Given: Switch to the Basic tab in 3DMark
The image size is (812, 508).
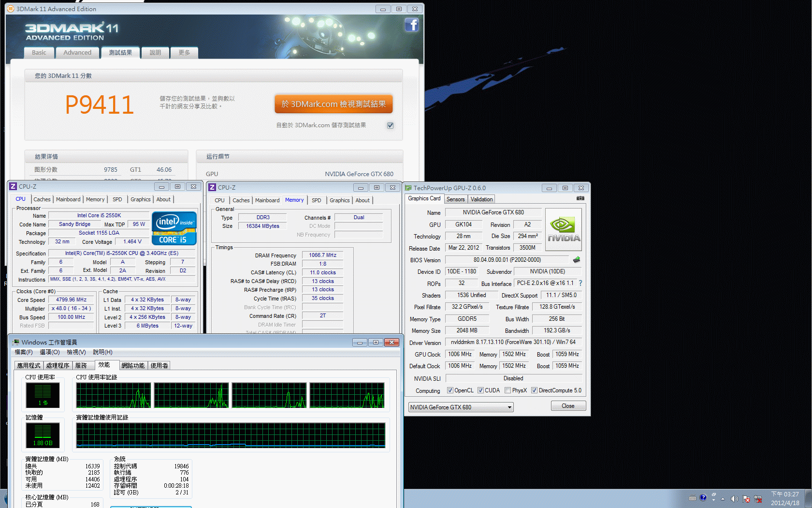Looking at the screenshot, I should click(39, 53).
